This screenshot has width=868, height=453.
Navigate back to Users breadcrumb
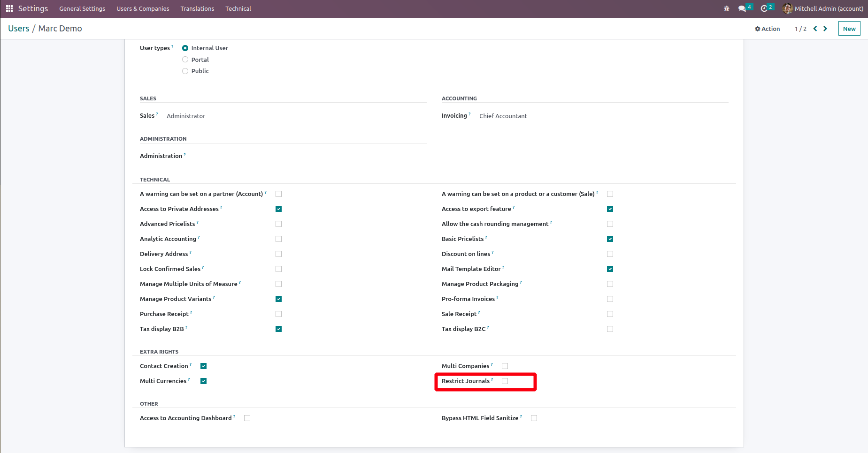(19, 29)
